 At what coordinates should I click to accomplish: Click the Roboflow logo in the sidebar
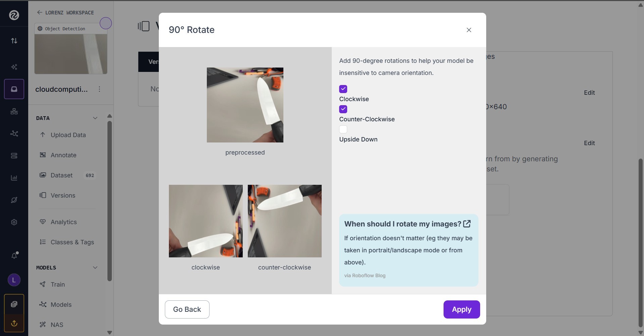point(14,15)
